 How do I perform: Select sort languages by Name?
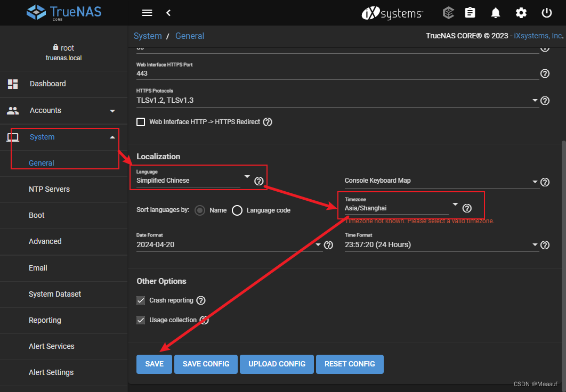[x=200, y=210]
